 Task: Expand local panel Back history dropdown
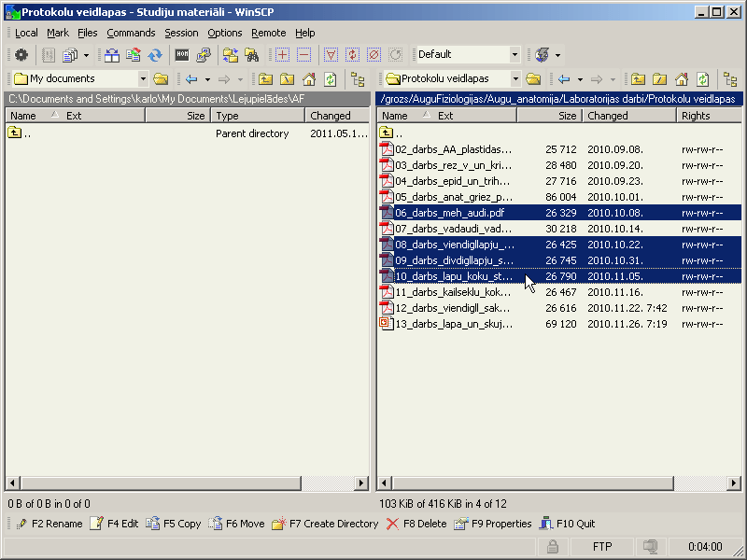pos(207,79)
